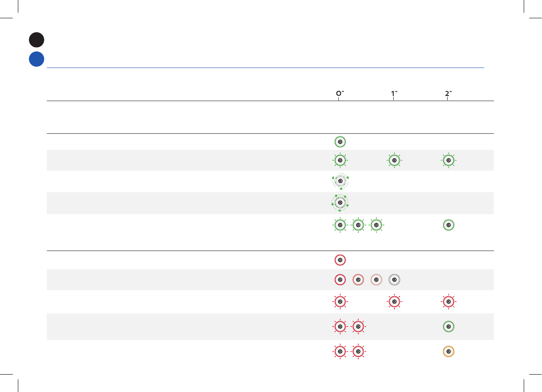
Task: Click the solid red ring icon on white row
Action: coord(340,259)
